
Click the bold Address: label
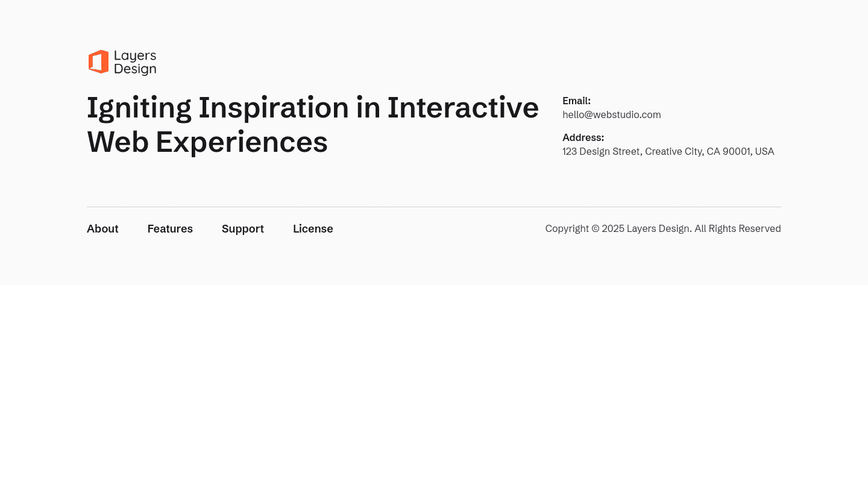(x=583, y=138)
